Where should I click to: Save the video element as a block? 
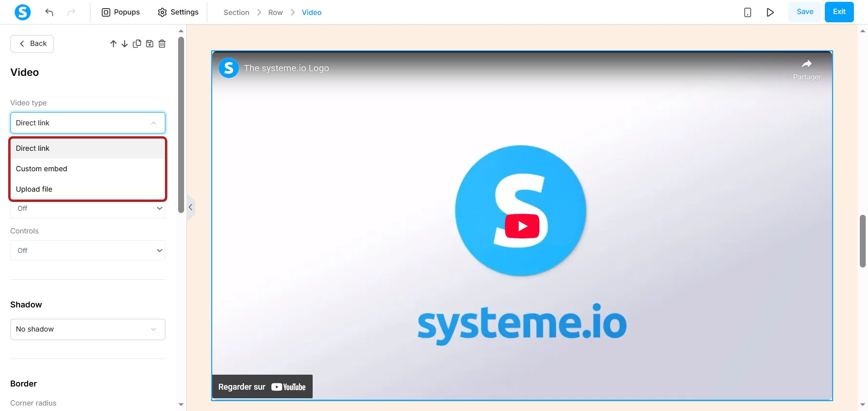[150, 44]
